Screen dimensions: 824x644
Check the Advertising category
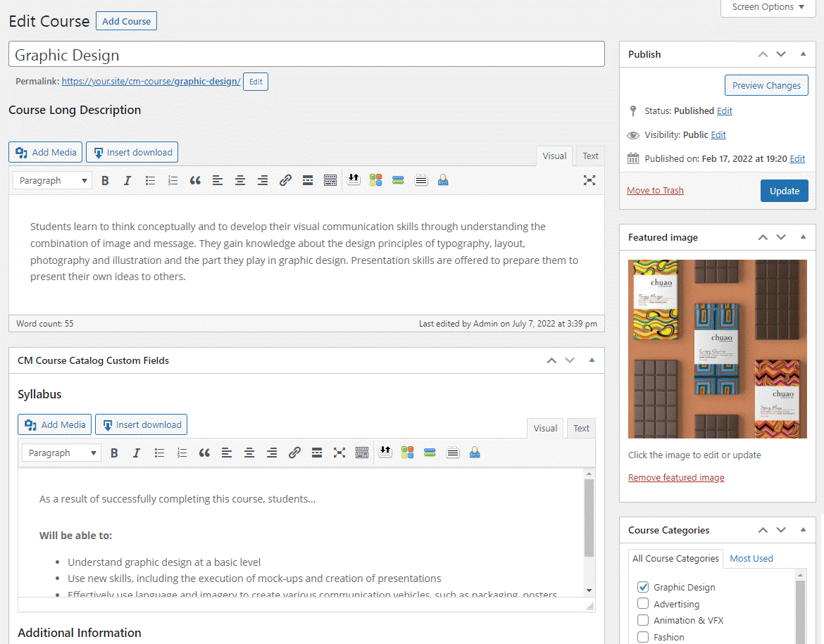(x=643, y=604)
